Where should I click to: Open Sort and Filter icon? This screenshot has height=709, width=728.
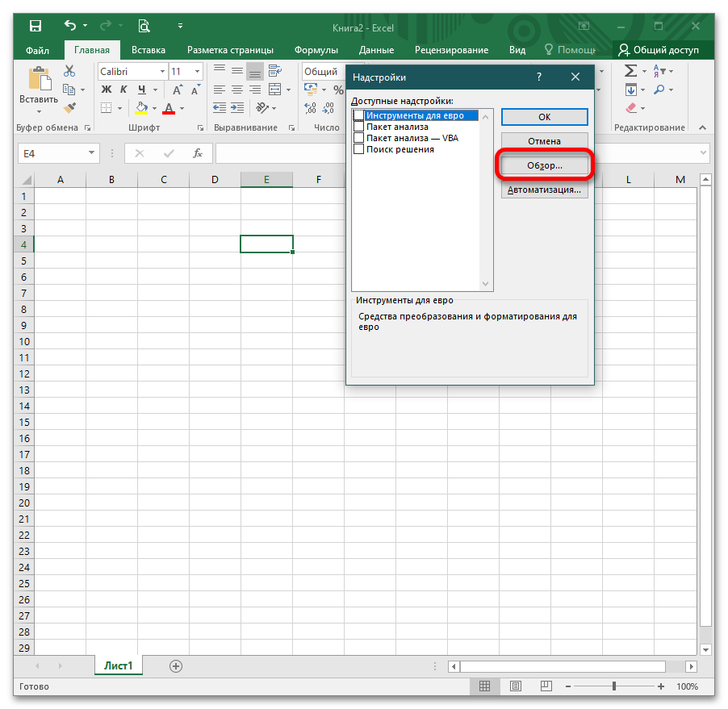tap(659, 70)
